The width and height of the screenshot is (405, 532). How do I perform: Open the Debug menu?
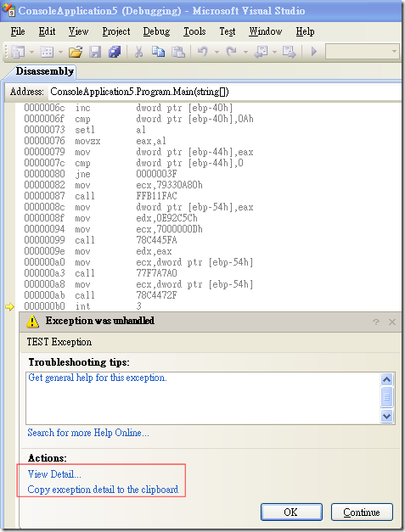(x=156, y=31)
